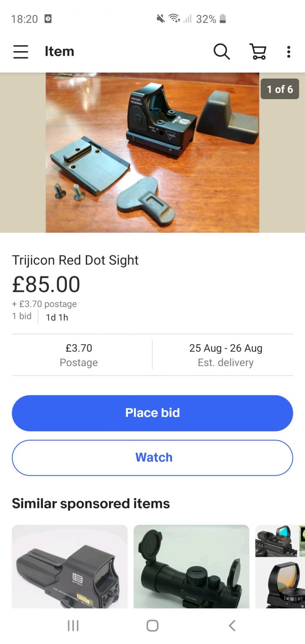Tap the estimated delivery 25 Aug - 26 Aug section
Image resolution: width=305 pixels, height=644 pixels.
[x=226, y=355]
